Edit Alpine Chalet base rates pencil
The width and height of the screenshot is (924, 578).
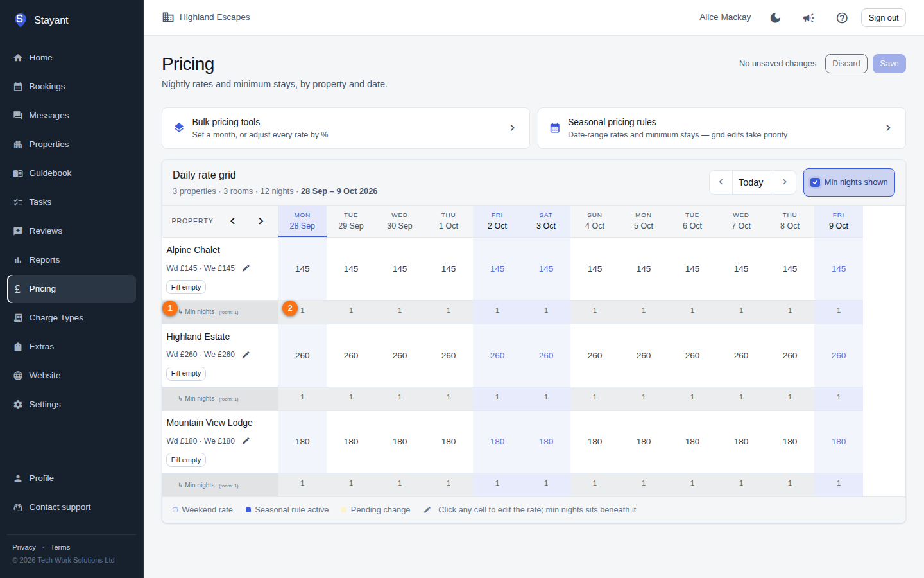(246, 268)
